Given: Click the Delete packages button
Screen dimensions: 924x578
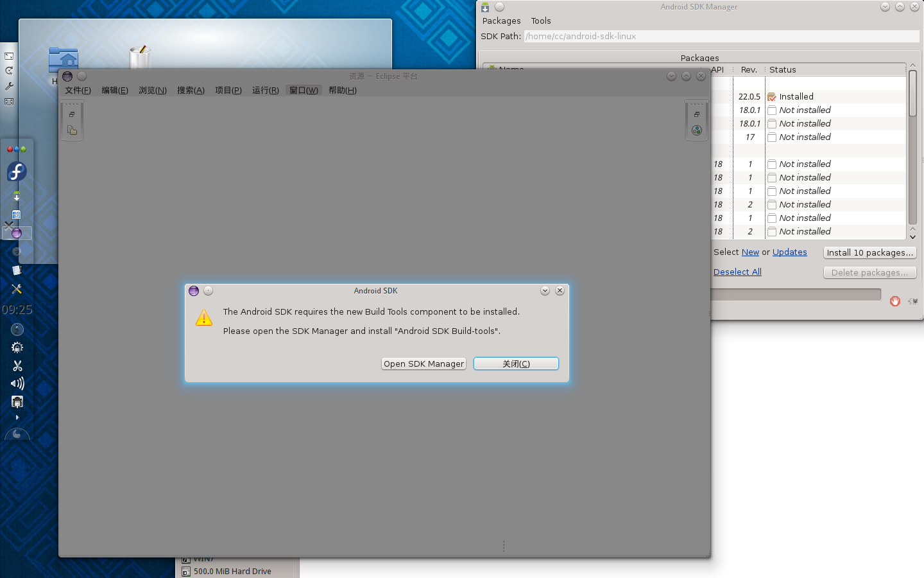Looking at the screenshot, I should pyautogui.click(x=869, y=272).
